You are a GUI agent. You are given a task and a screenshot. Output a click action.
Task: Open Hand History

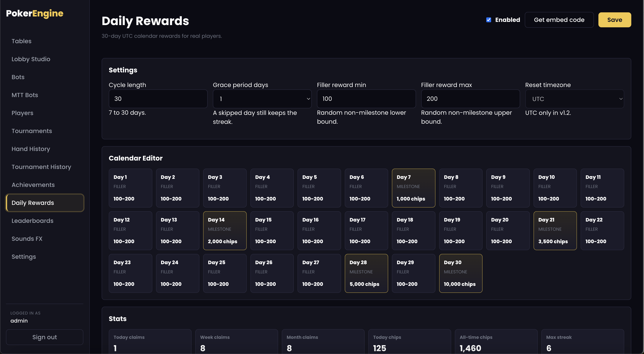44,149
